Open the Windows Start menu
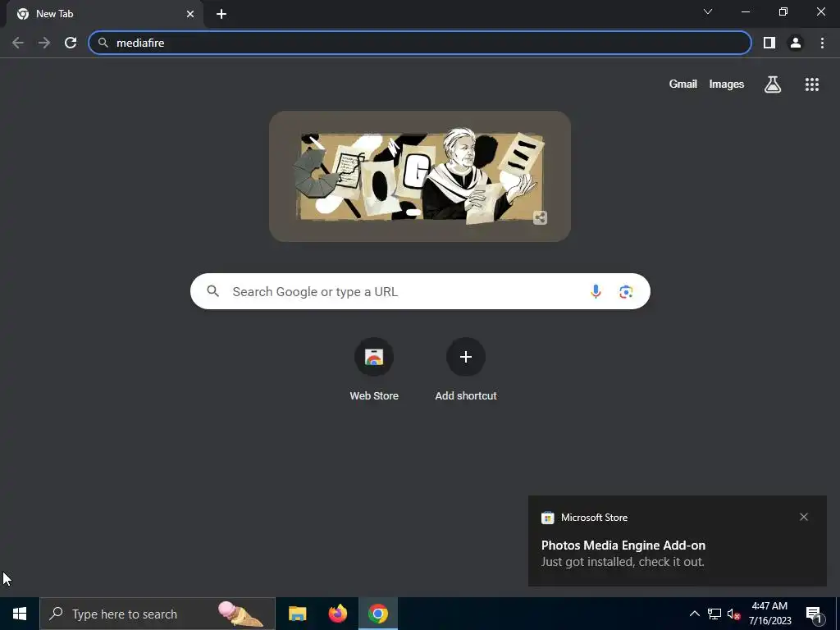Screen dimensions: 840x630 point(20,614)
